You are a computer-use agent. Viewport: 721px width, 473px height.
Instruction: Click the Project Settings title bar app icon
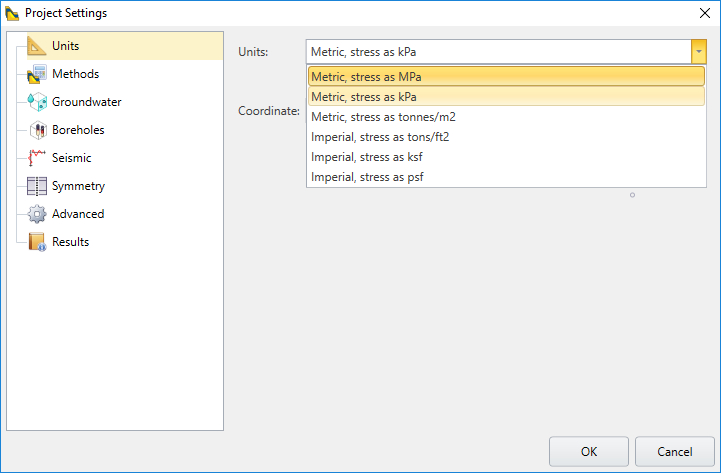[12, 13]
